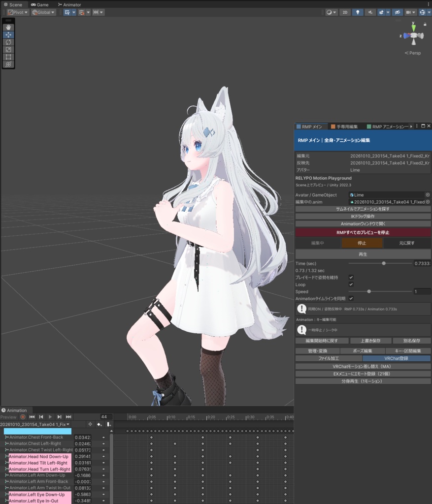Screen dimensions: 432x504
Task: Toggle the Loop checkbox
Action: 351,284
